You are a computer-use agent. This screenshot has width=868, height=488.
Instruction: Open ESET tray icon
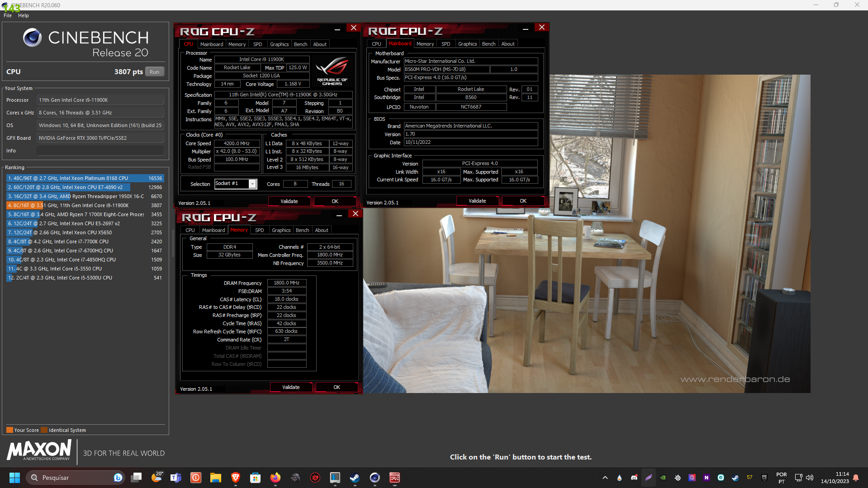point(721,478)
